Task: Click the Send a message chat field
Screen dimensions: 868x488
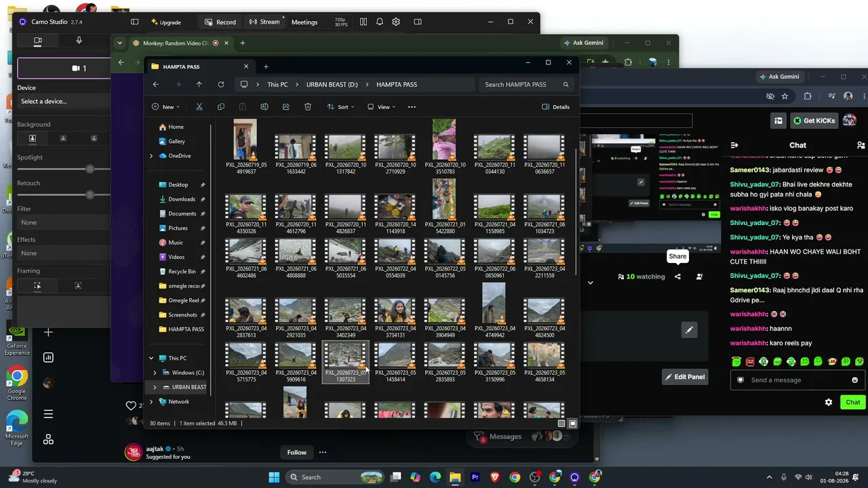Action: tap(797, 380)
